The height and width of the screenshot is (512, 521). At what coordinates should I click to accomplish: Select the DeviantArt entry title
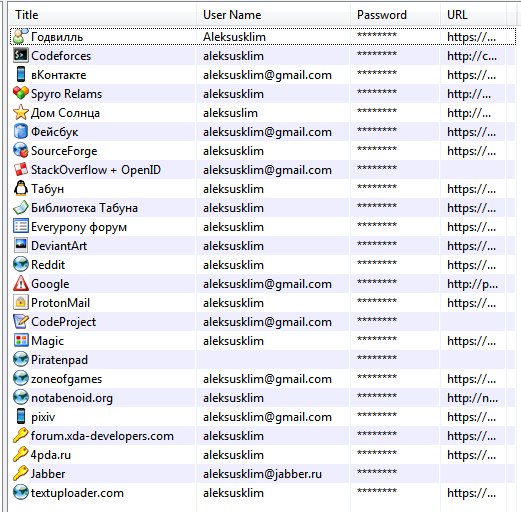(x=59, y=246)
